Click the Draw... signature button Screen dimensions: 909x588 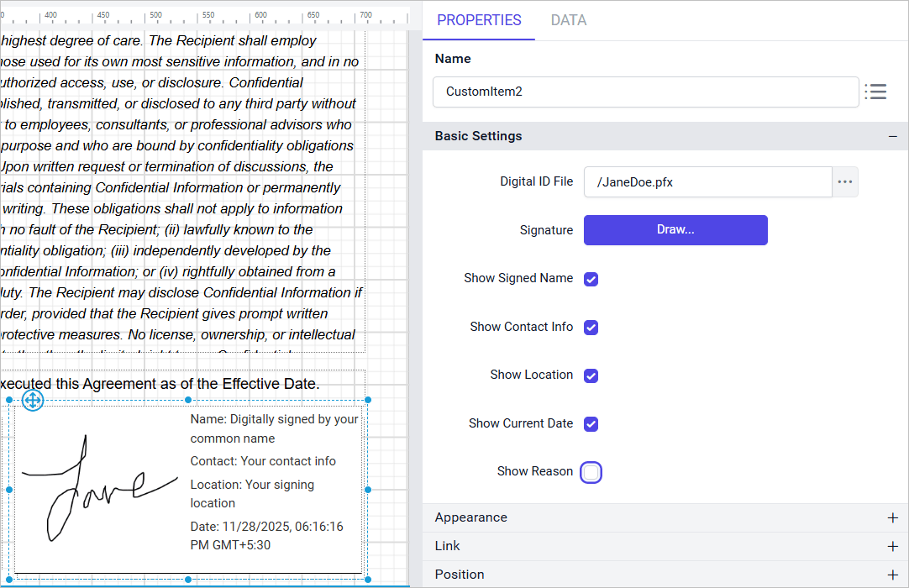click(675, 230)
